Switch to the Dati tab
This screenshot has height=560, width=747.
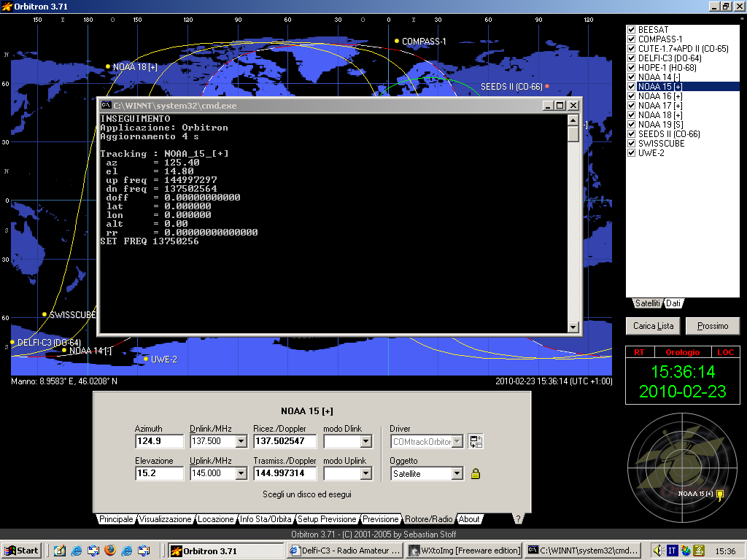pos(673,303)
